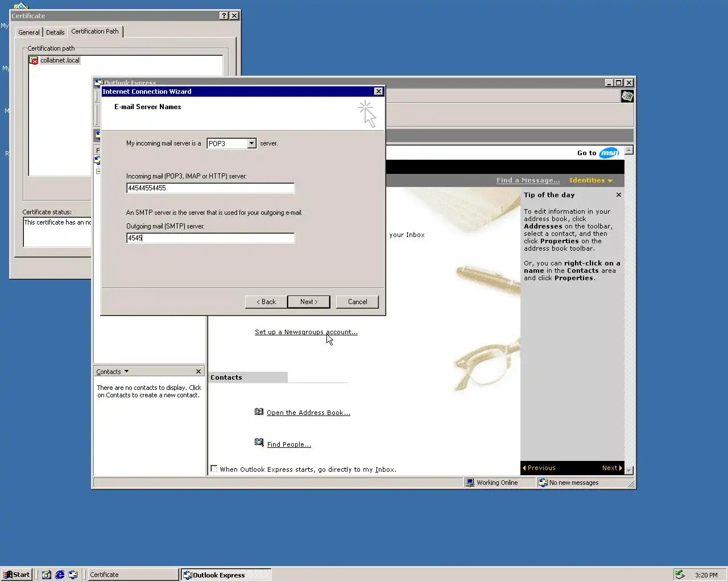This screenshot has width=728, height=582.
Task: Open Set up a Newsgroups account link
Action: click(306, 332)
